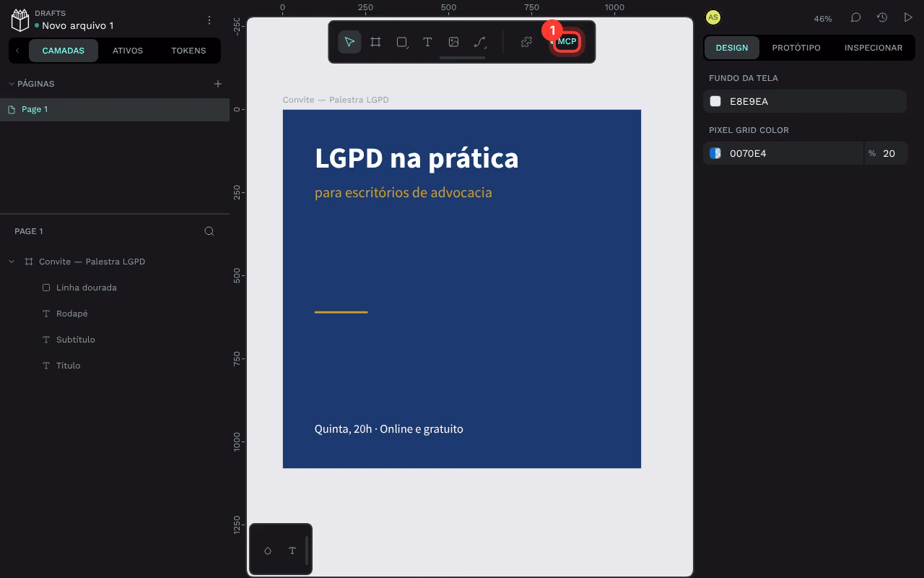Image resolution: width=924 pixels, height=578 pixels.
Task: Select Page 1 in pages list
Action: click(115, 110)
